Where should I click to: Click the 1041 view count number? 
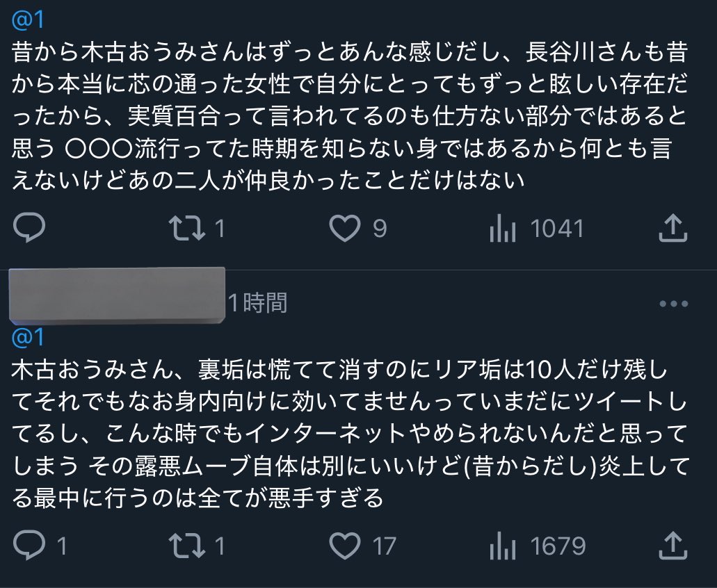tap(556, 229)
